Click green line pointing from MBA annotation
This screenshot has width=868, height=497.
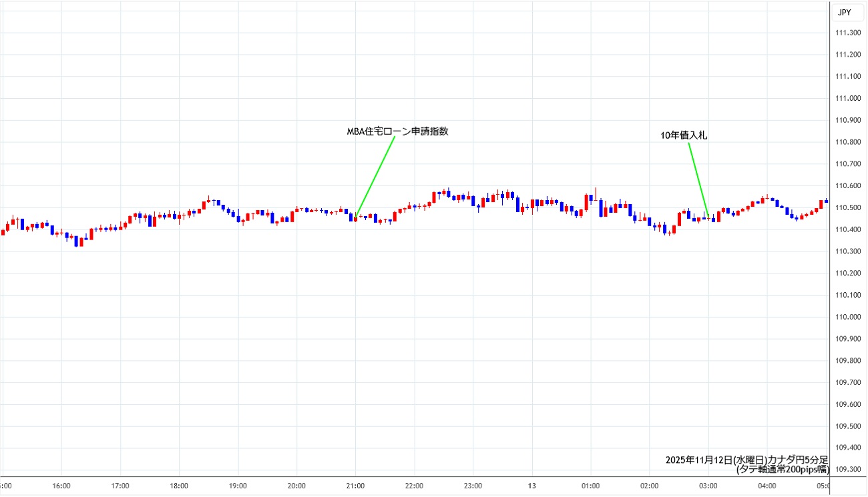tap(375, 176)
